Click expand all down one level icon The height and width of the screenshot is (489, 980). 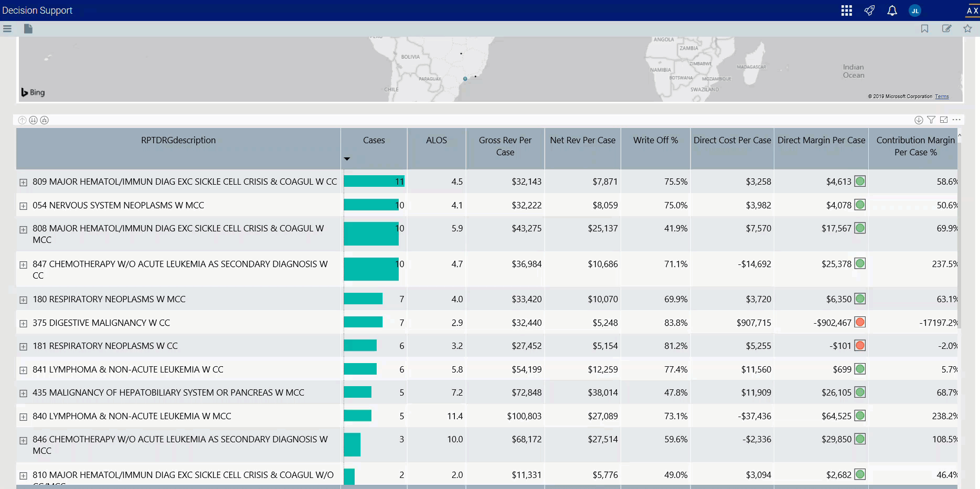(45, 120)
